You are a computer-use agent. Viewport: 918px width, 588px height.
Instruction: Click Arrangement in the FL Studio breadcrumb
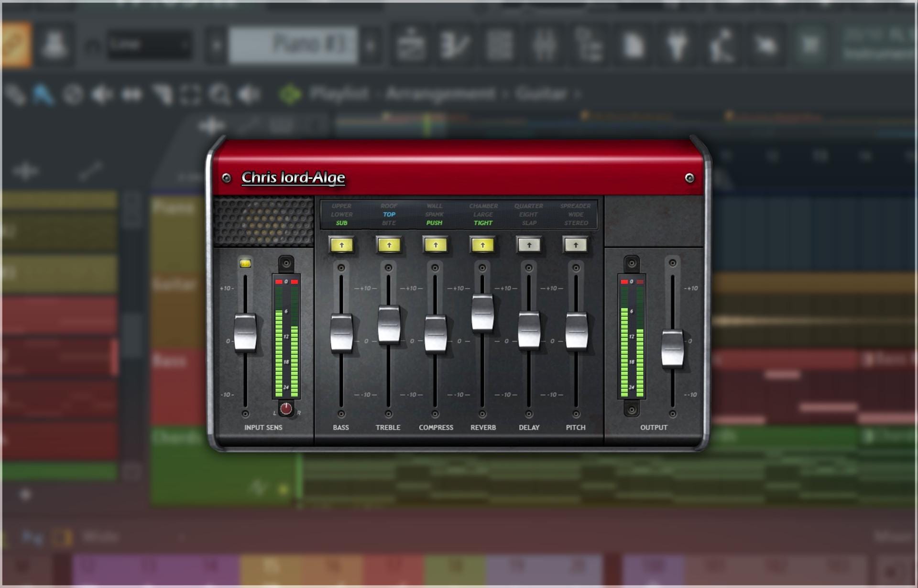[x=440, y=94]
